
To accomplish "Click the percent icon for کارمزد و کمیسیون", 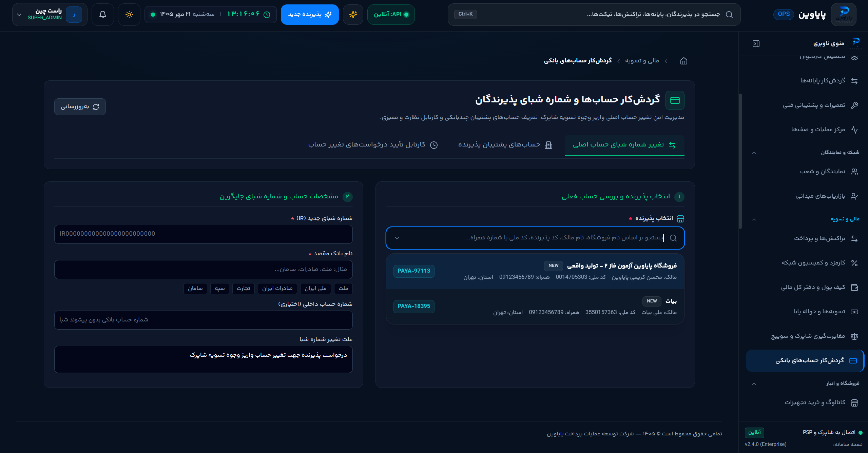I will click(854, 263).
